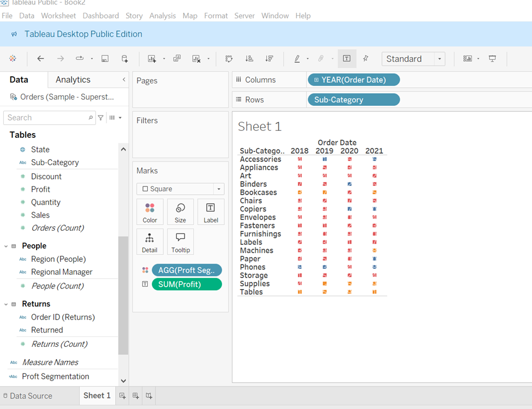Screen dimensions: 532x409
Task: Open the Detail marks card
Action: [x=150, y=242]
